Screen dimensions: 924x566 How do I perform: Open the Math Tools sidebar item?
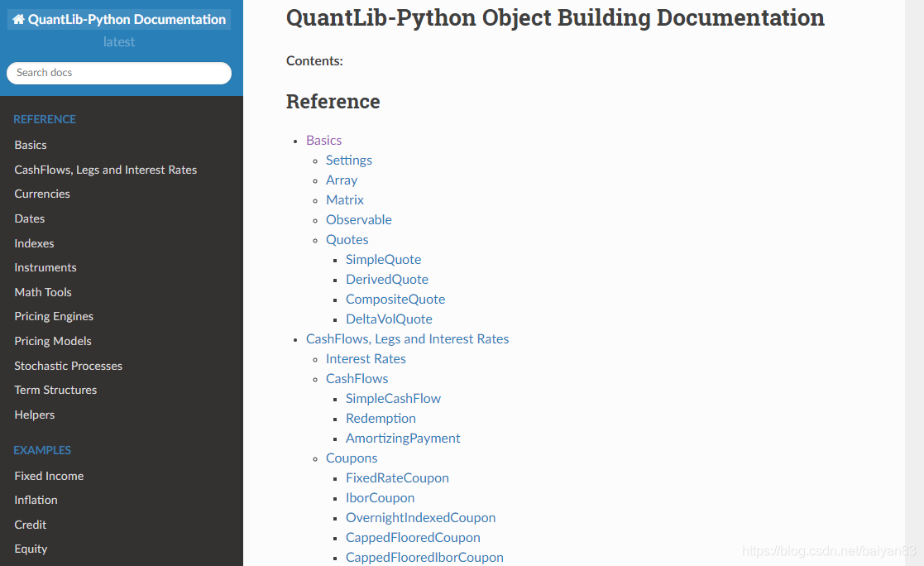click(x=43, y=292)
